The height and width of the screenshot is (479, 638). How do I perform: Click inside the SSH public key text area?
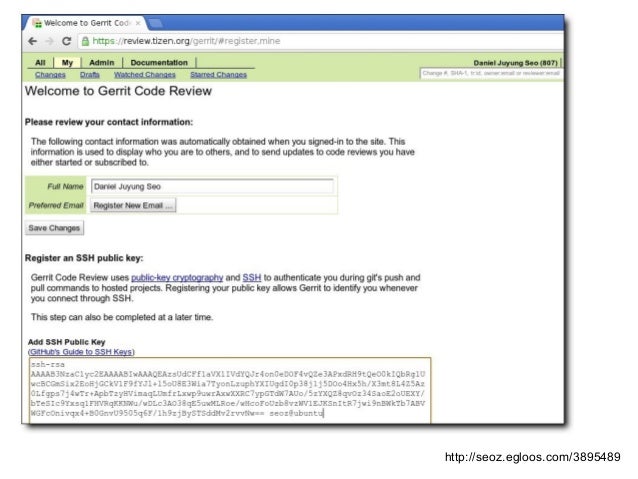tap(230, 390)
